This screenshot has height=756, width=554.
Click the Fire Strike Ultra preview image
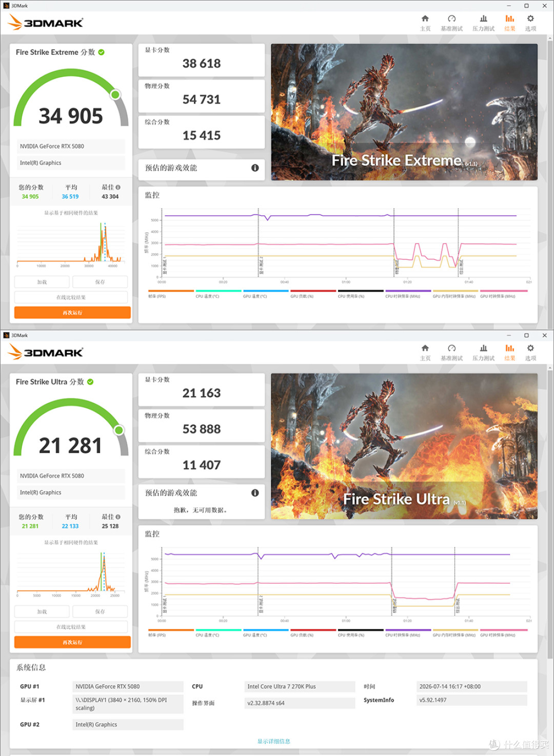pyautogui.click(x=404, y=446)
